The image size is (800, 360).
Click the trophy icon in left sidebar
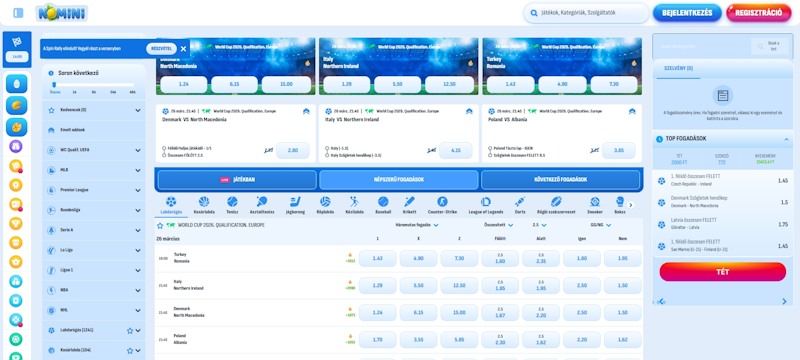pyautogui.click(x=16, y=223)
